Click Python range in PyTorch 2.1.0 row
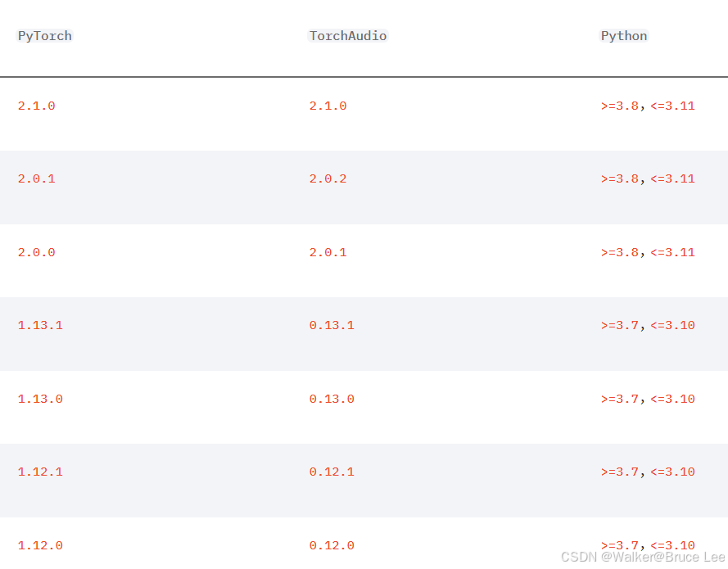Image resolution: width=728 pixels, height=569 pixels. 648,106
